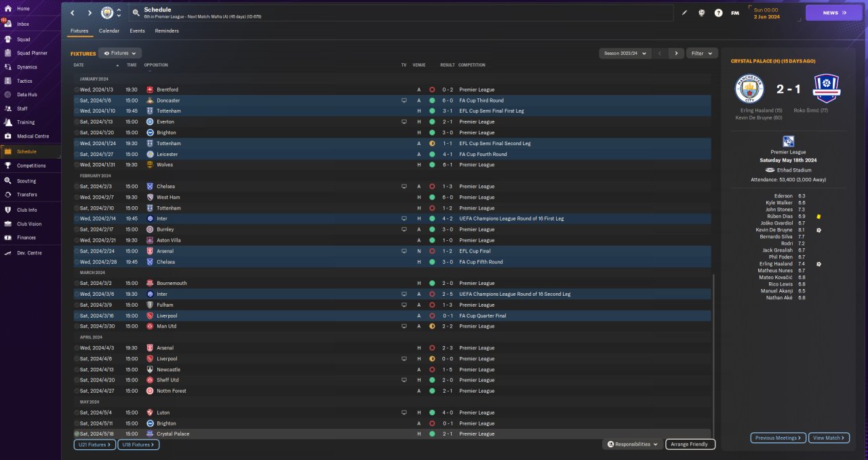
Task: Open the Inbox envelope icon
Action: click(x=8, y=24)
